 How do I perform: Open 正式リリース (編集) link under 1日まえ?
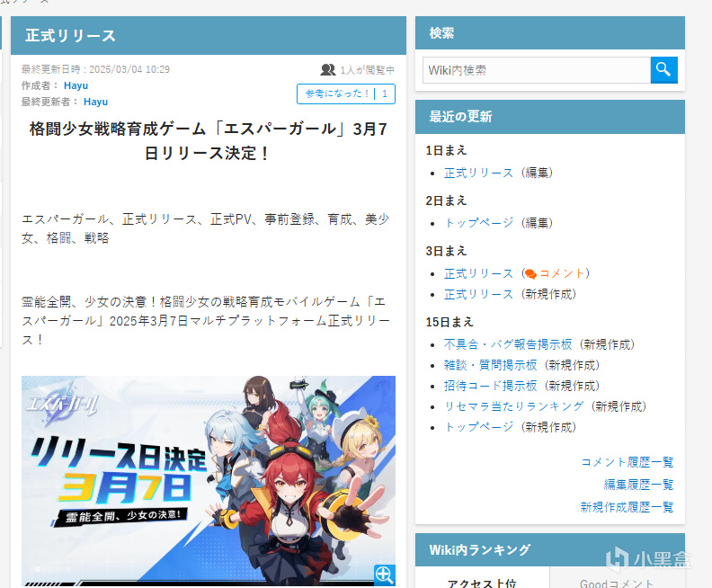(x=478, y=173)
